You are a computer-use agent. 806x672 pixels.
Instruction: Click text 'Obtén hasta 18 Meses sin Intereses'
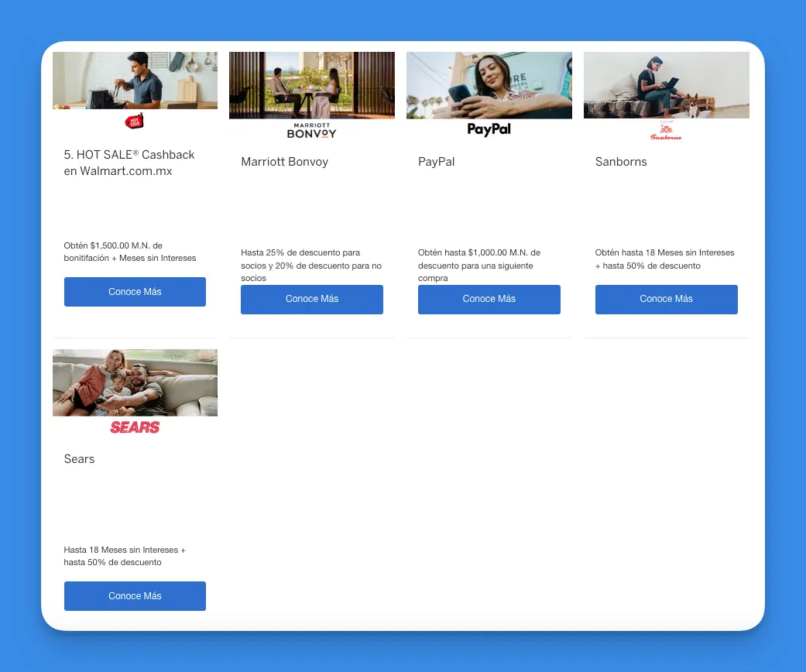(x=664, y=252)
